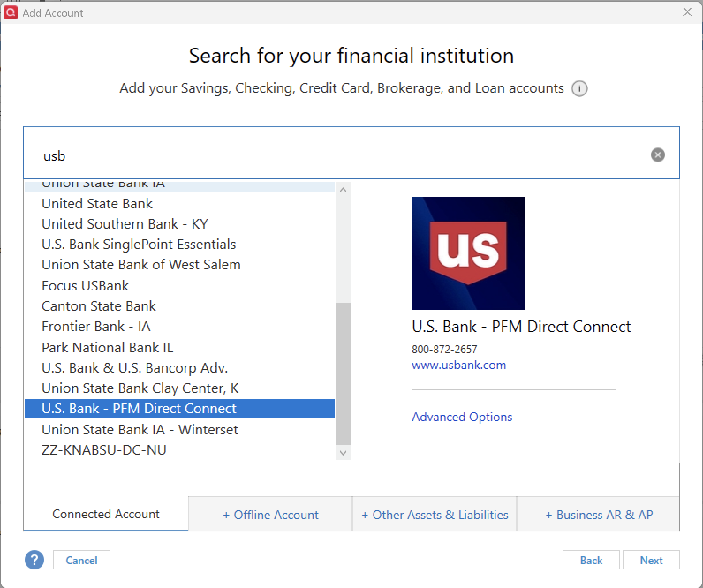Click the U.S. Bank logo thumbnail
703x588 pixels.
(x=468, y=253)
